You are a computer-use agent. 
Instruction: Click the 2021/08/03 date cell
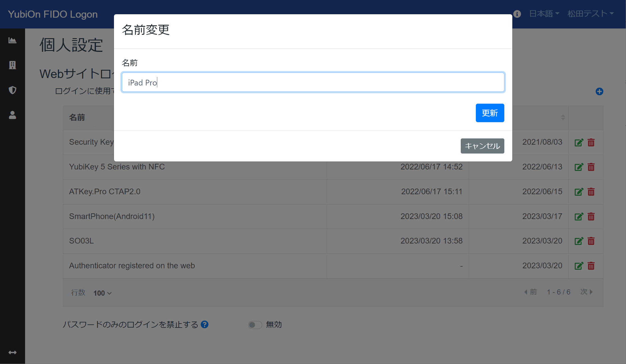coord(542,142)
